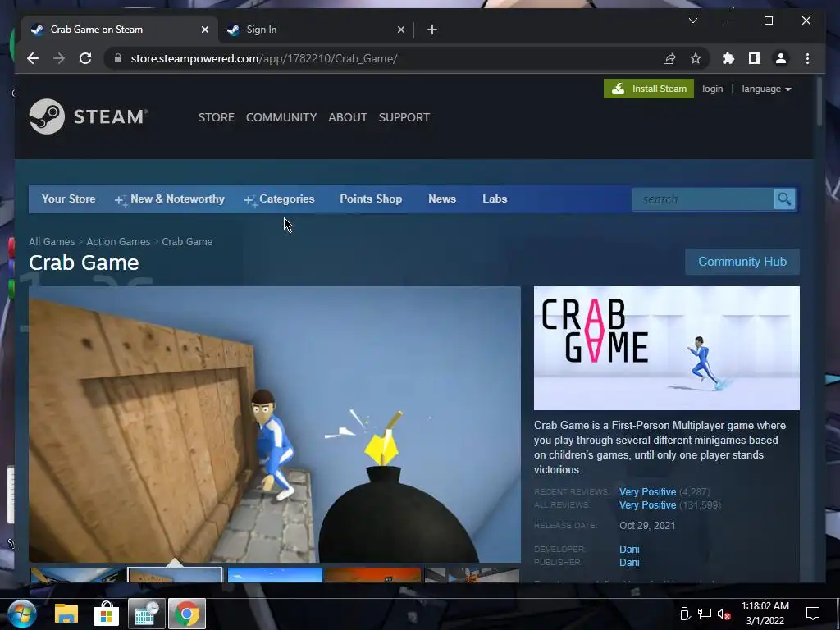Image resolution: width=840 pixels, height=630 pixels.
Task: Click the browser forward arrow
Action: tap(59, 58)
